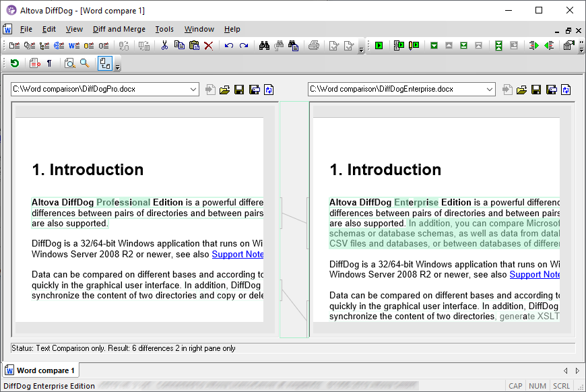Cut selection using the scissors icon

tap(164, 45)
